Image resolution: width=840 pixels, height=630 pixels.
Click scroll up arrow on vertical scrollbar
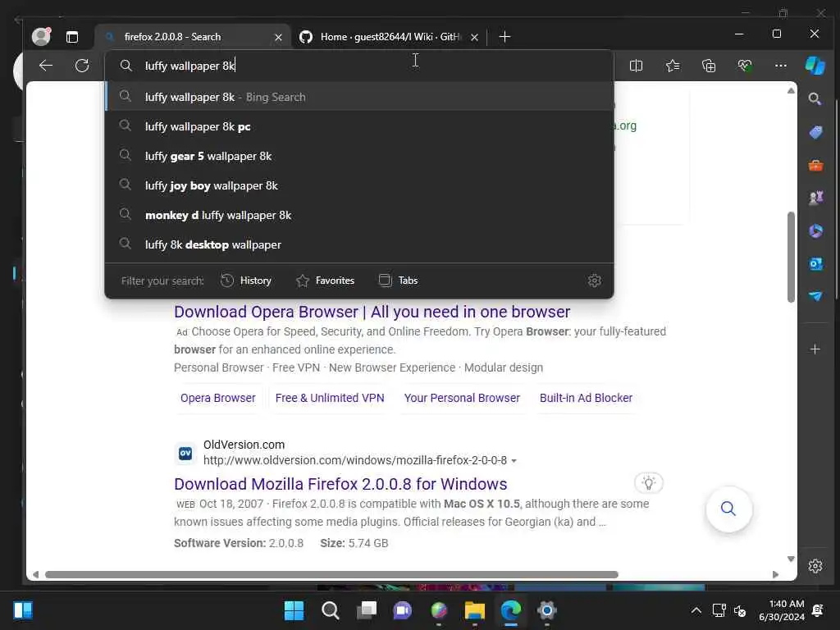click(791, 90)
